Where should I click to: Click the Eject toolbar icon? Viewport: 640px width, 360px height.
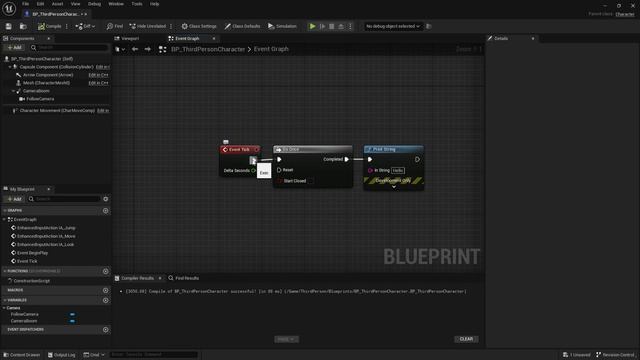pyautogui.click(x=341, y=26)
